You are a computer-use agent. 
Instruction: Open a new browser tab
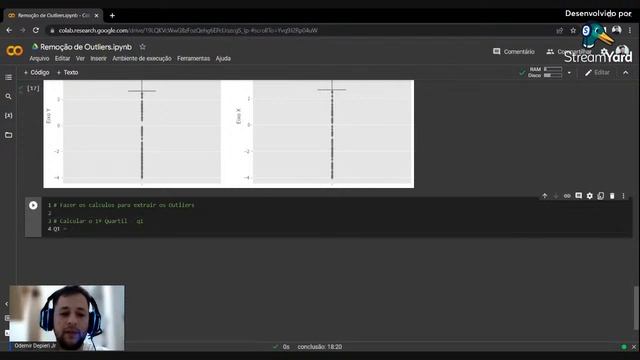[x=112, y=16]
